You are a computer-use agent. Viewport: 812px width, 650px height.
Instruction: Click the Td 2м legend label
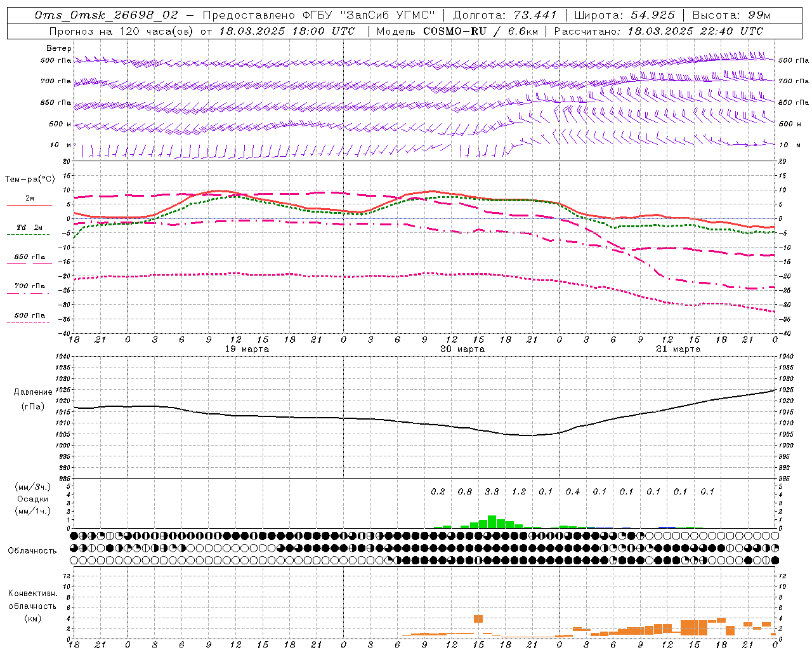click(x=29, y=227)
